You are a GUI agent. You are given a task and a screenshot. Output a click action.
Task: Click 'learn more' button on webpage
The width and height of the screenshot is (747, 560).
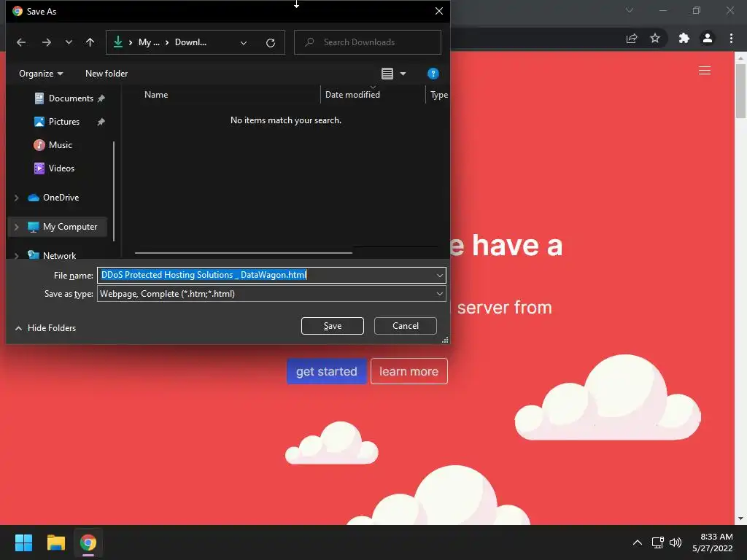click(409, 371)
